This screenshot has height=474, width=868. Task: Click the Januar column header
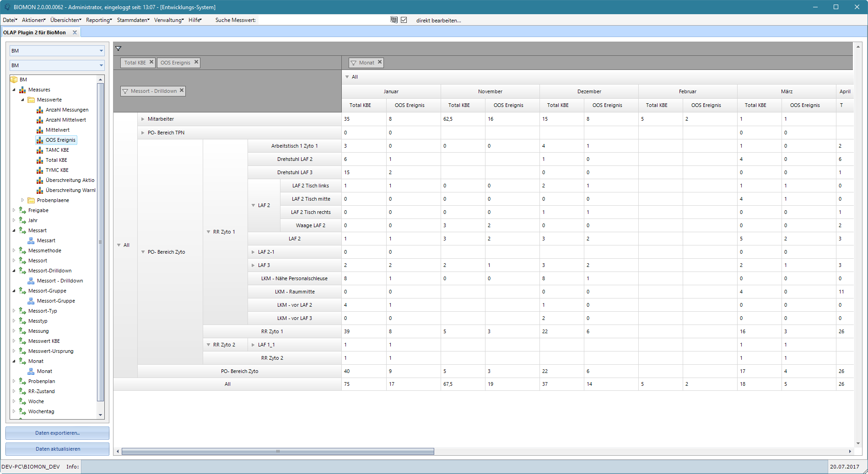391,91
